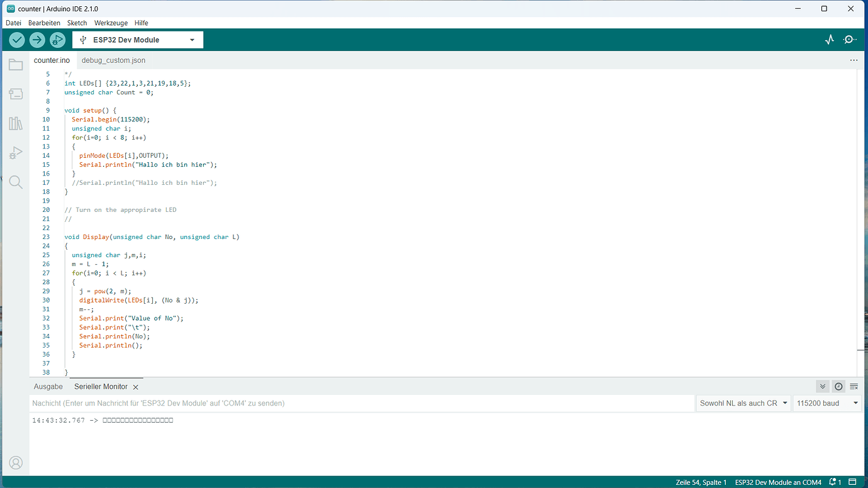The height and width of the screenshot is (488, 868).
Task: Open the Serial Monitor icon top right
Action: pyautogui.click(x=850, y=39)
